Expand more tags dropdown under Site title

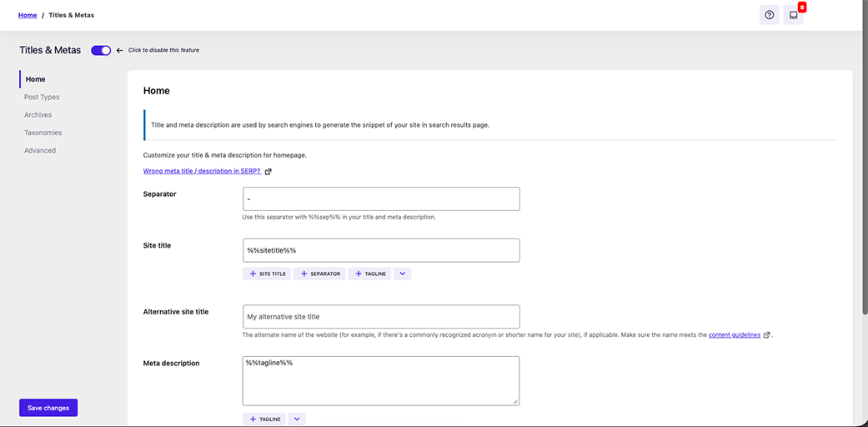[403, 274]
